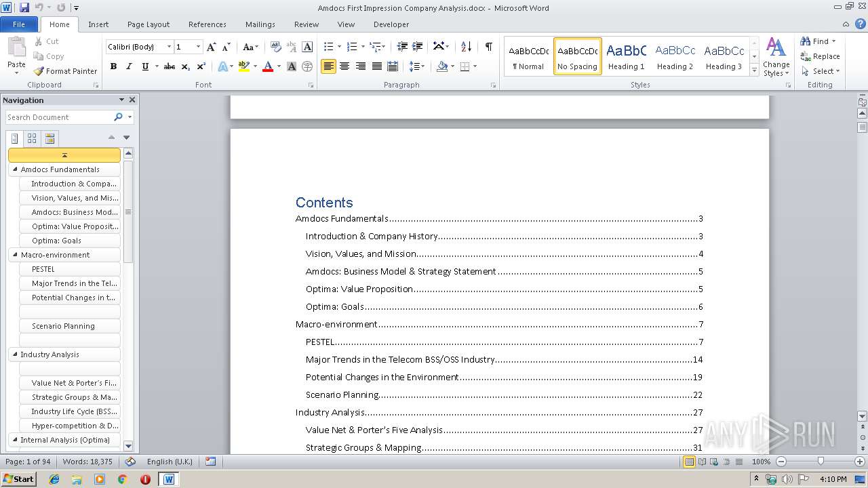The width and height of the screenshot is (868, 488).
Task: Open the PESTEL entry in Contents
Action: pos(504,342)
